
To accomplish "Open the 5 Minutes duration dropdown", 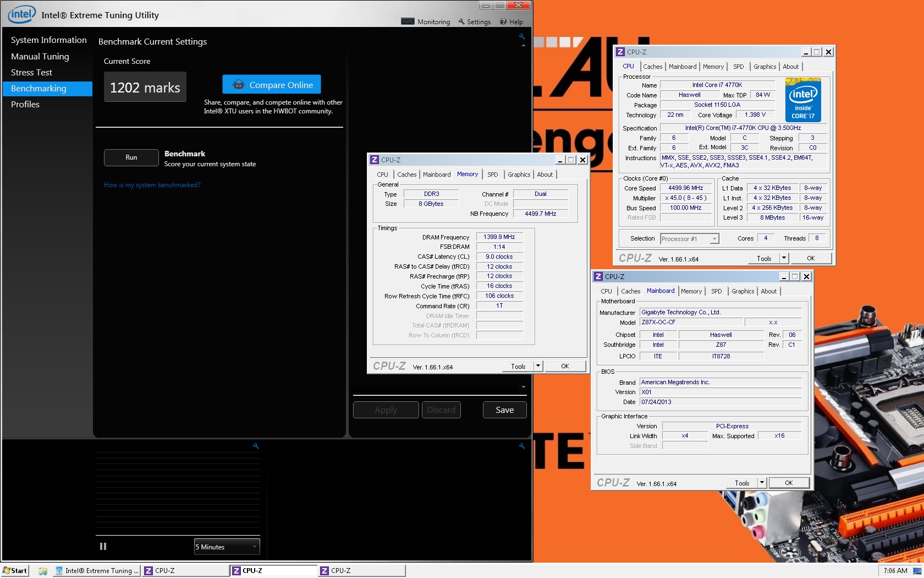I will coord(227,547).
